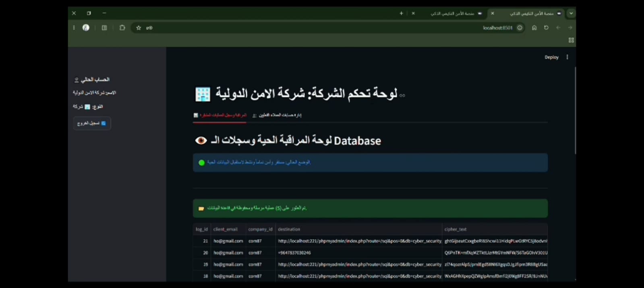Click the cipher_text column header
This screenshot has height=288, width=644.
point(495,229)
